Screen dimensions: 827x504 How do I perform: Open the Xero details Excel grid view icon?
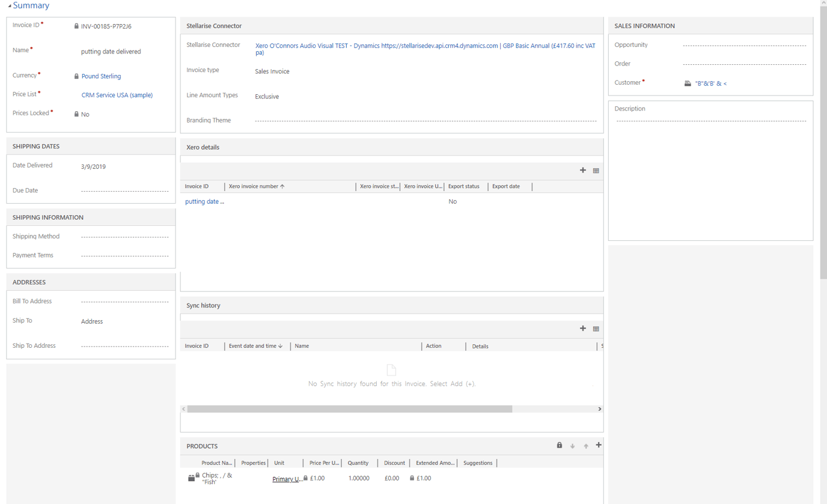click(596, 170)
